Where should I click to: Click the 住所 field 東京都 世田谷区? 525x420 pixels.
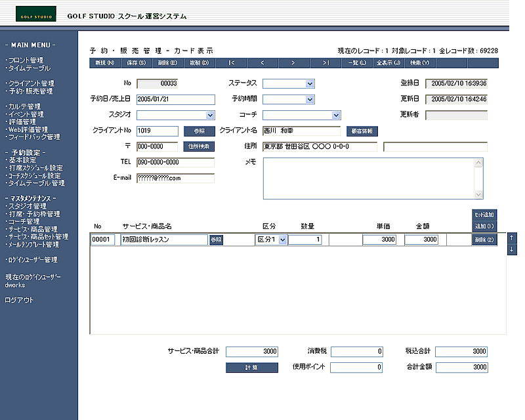320,147
